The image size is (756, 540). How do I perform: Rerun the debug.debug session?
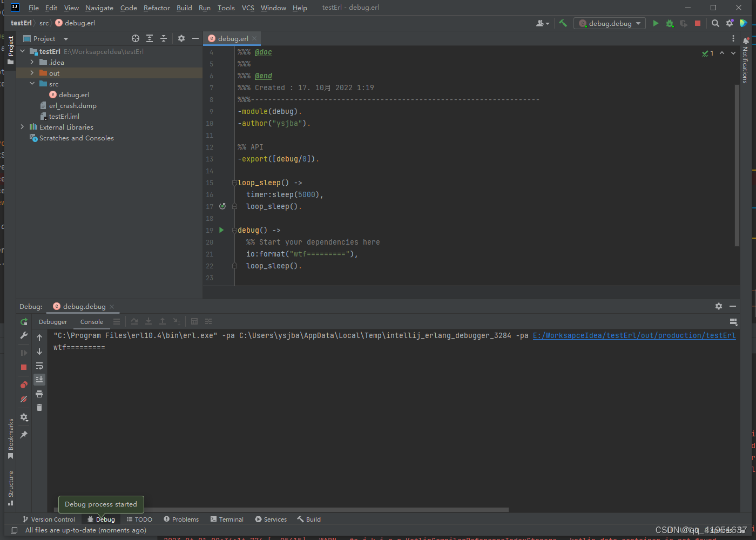coord(24,321)
